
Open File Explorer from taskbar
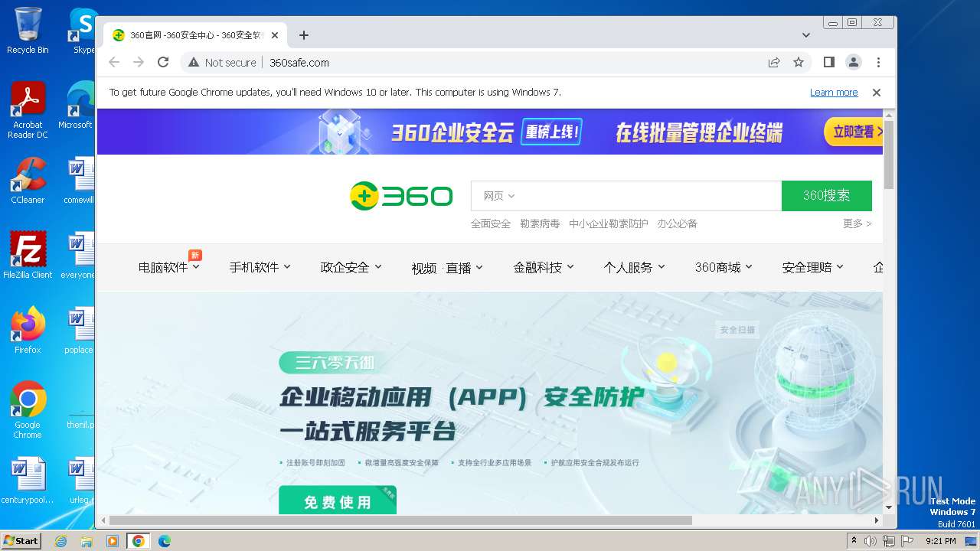[87, 541]
